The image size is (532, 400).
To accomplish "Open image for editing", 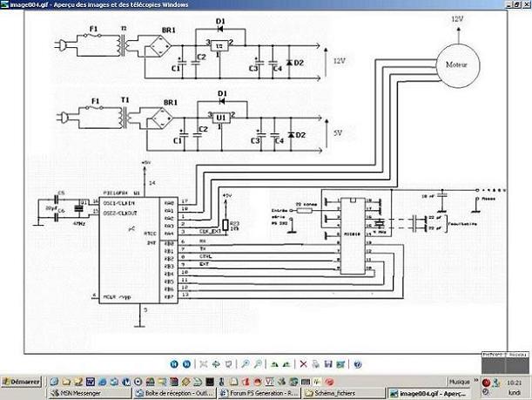I will click(x=340, y=364).
